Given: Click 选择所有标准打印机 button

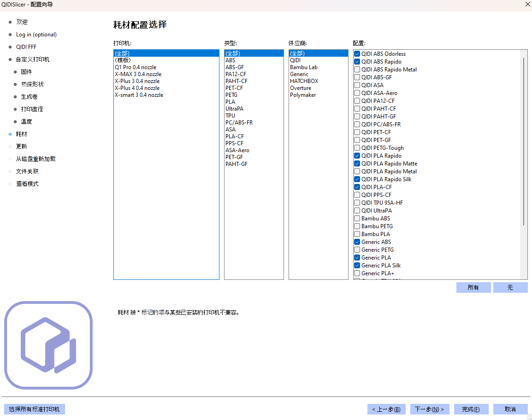Looking at the screenshot, I should click(x=34, y=409).
